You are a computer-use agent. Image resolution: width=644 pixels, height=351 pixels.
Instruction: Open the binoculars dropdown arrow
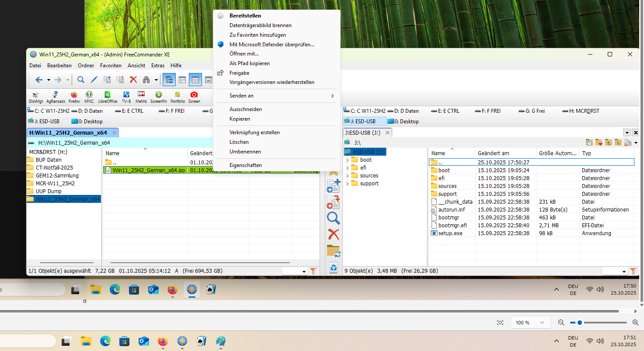click(156, 80)
